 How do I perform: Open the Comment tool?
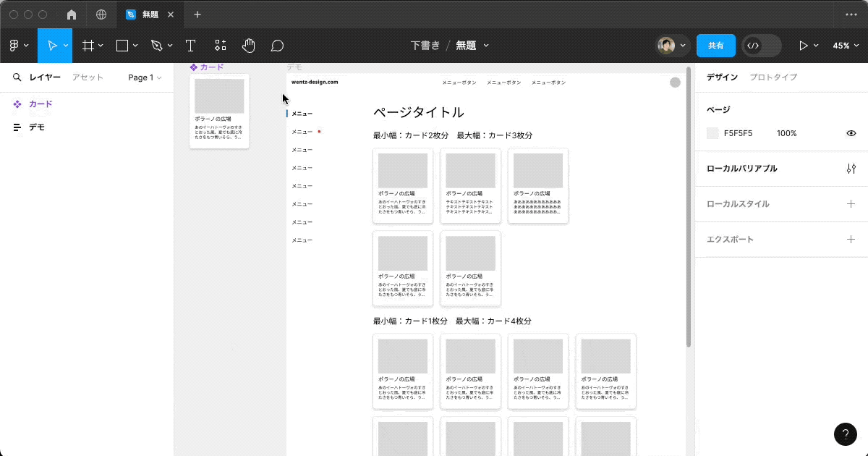(277, 45)
